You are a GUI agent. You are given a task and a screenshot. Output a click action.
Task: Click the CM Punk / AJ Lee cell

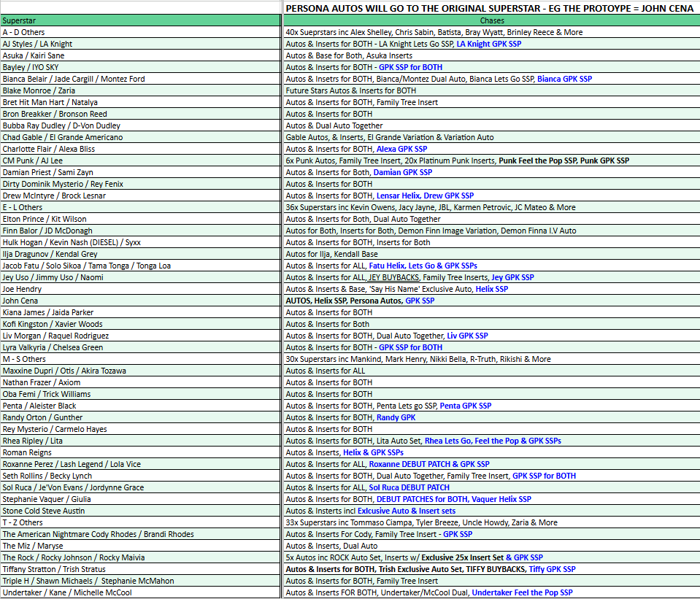tap(141, 161)
